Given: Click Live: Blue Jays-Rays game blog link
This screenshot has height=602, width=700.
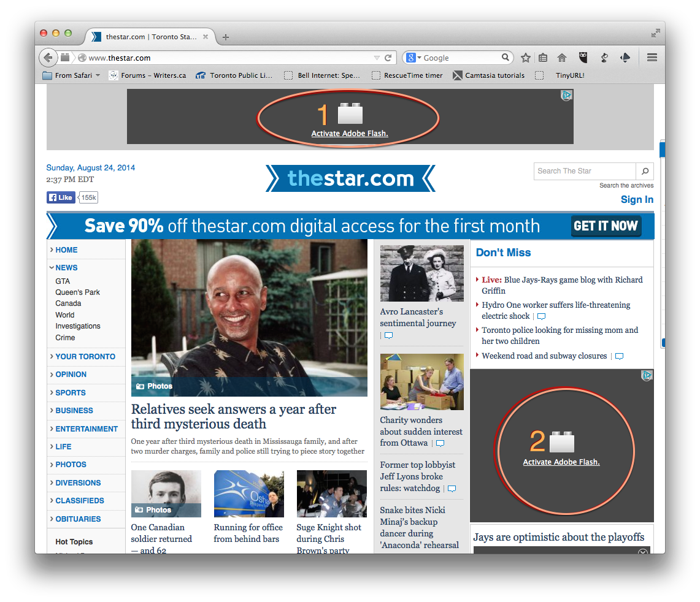Looking at the screenshot, I should click(562, 285).
